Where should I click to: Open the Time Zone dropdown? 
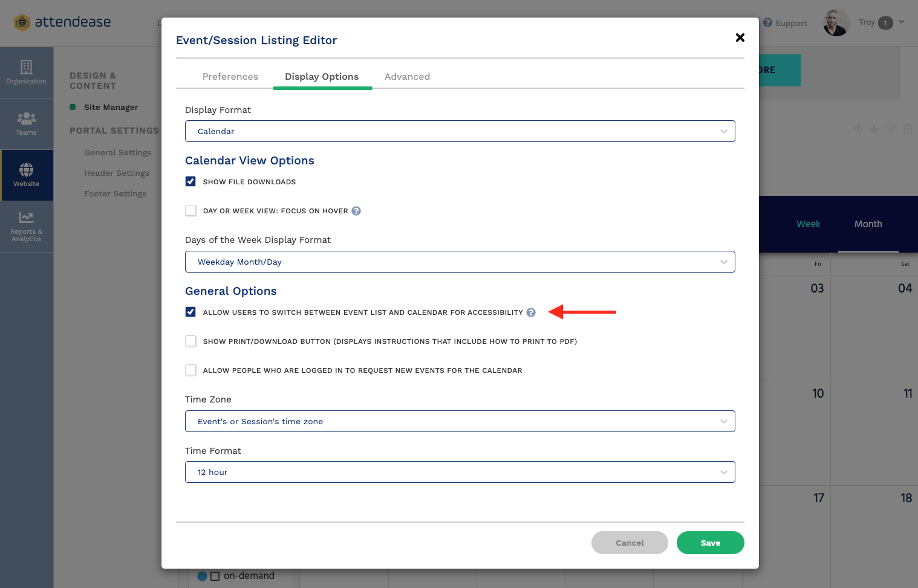[x=460, y=421]
